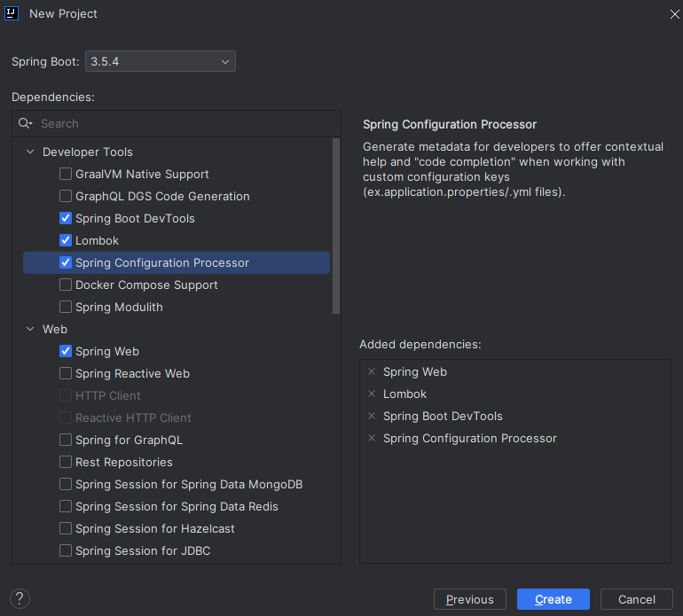Collapse the Developer Tools group
The width and height of the screenshot is (683, 616).
(30, 152)
